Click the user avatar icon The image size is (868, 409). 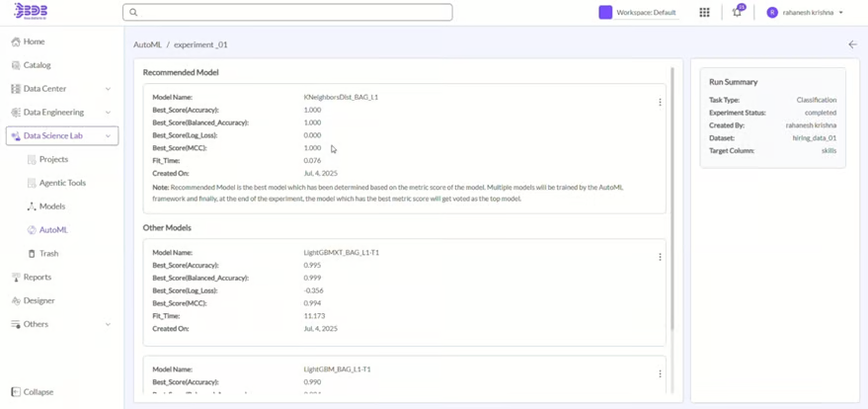(x=772, y=13)
